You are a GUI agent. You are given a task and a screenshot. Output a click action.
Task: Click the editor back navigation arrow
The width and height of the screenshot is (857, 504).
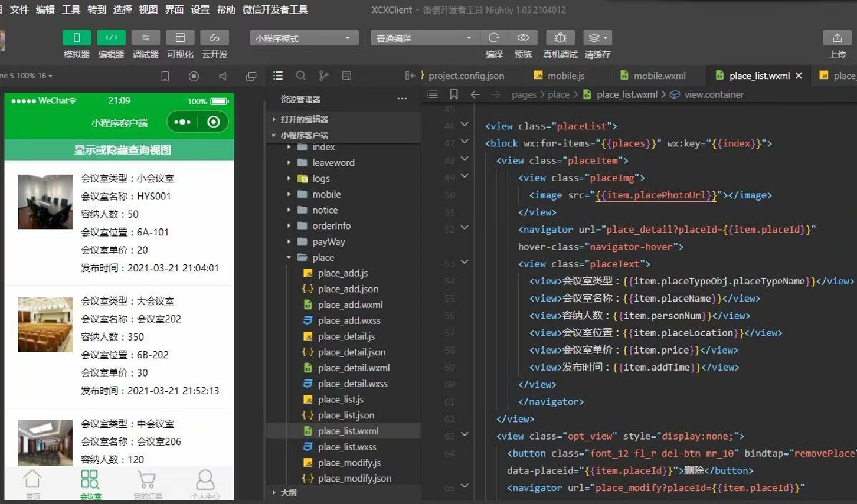coord(475,94)
